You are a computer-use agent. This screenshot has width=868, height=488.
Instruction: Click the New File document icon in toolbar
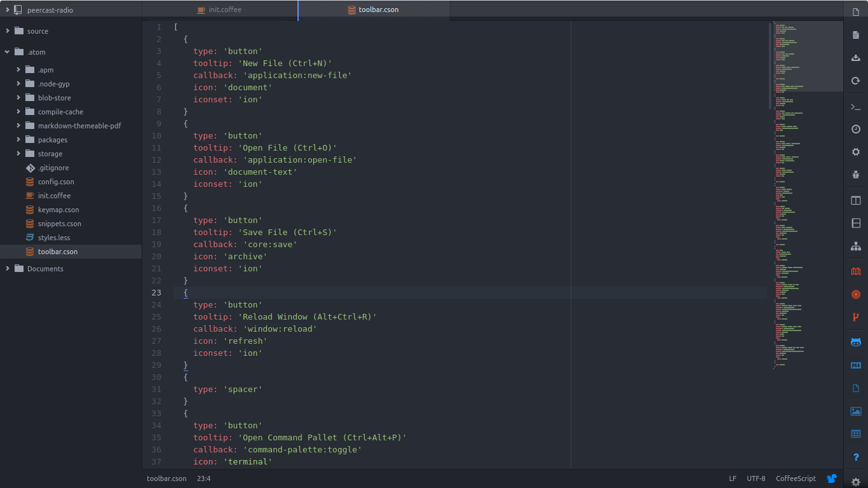coord(856,11)
